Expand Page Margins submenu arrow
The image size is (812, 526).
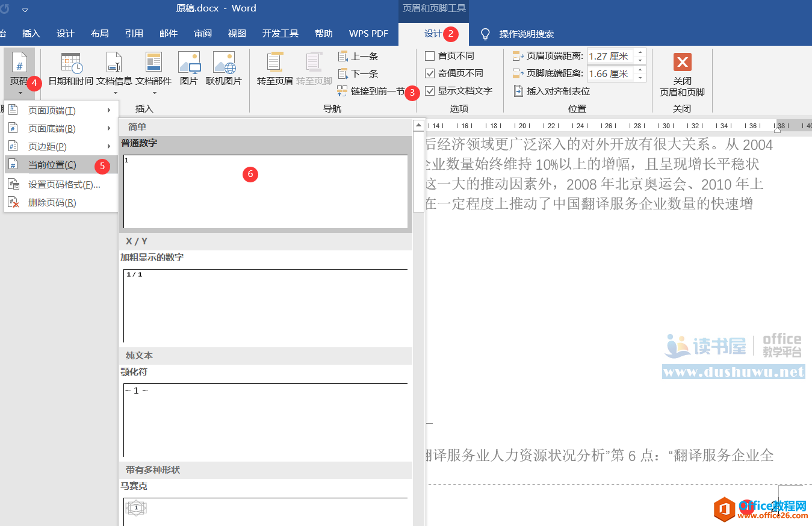[109, 146]
